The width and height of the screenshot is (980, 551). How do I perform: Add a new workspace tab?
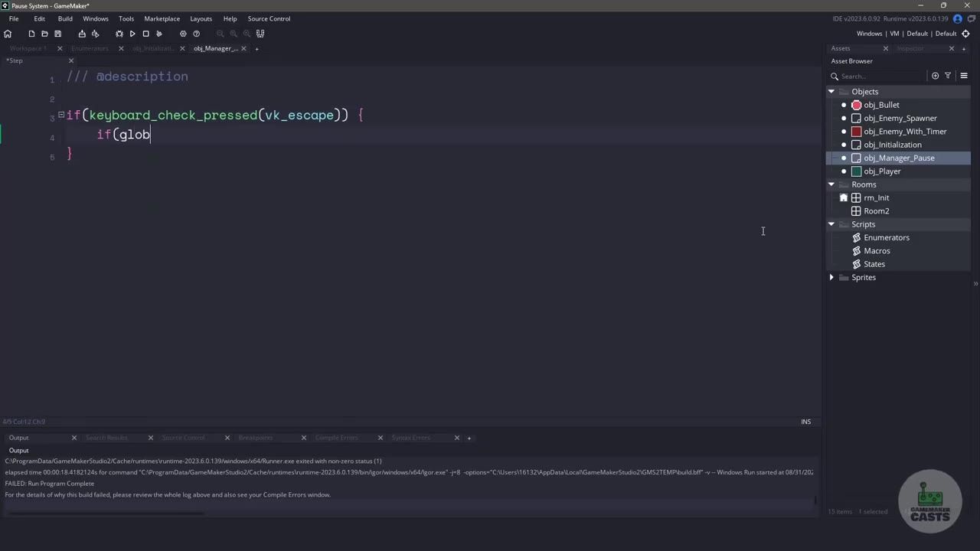point(256,48)
